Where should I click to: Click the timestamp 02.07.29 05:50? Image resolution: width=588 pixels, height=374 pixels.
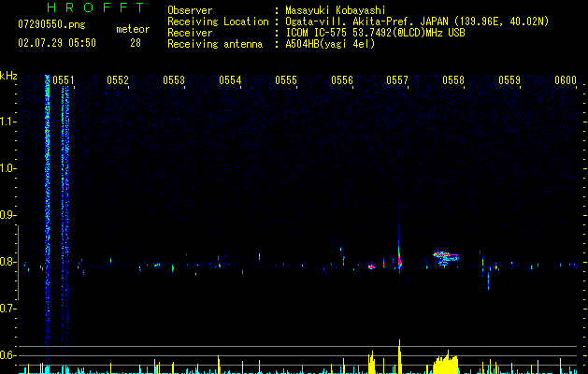tap(57, 43)
